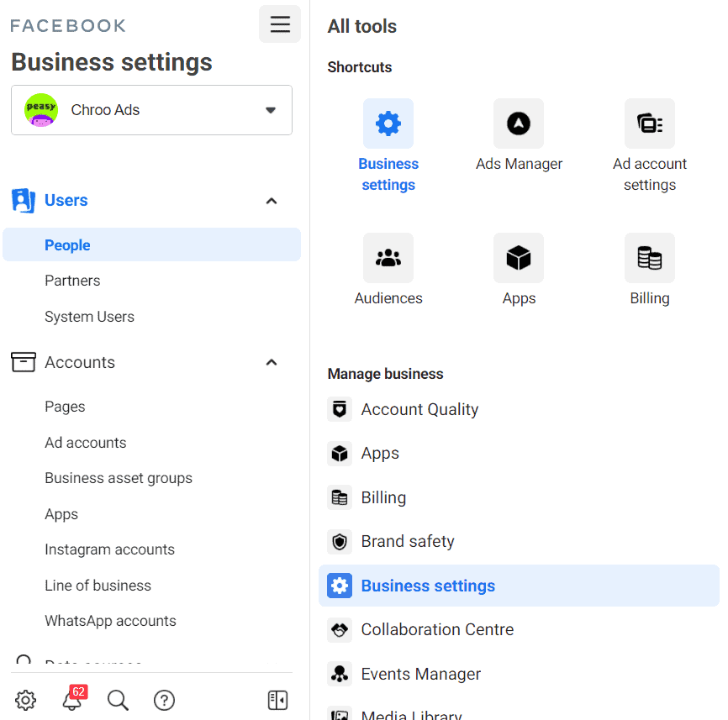The height and width of the screenshot is (720, 728).
Task: Click the Brand safety shield icon
Action: tap(340, 541)
